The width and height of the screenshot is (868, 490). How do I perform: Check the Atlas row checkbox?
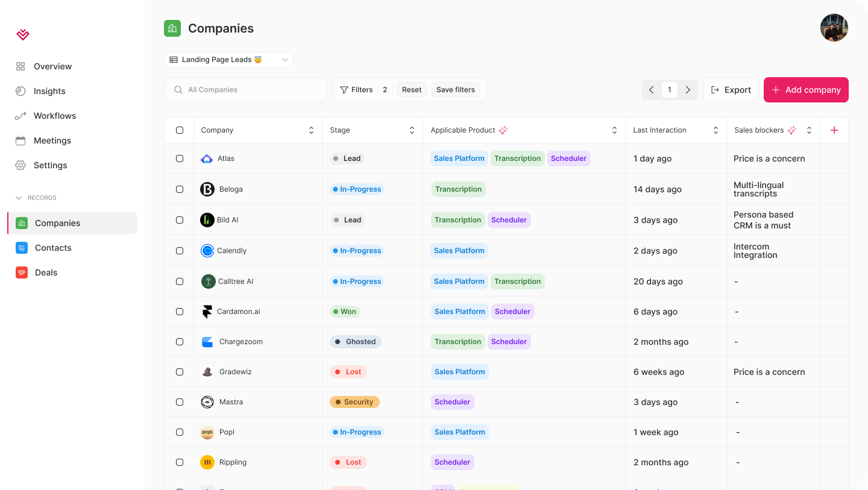pos(180,159)
